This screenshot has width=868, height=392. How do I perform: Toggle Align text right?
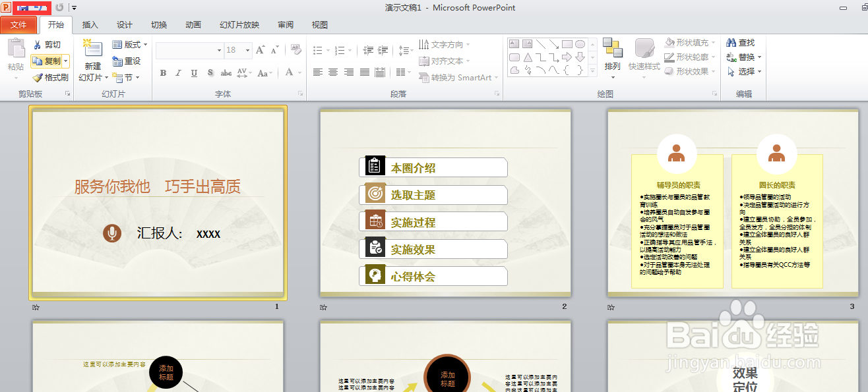tap(348, 72)
